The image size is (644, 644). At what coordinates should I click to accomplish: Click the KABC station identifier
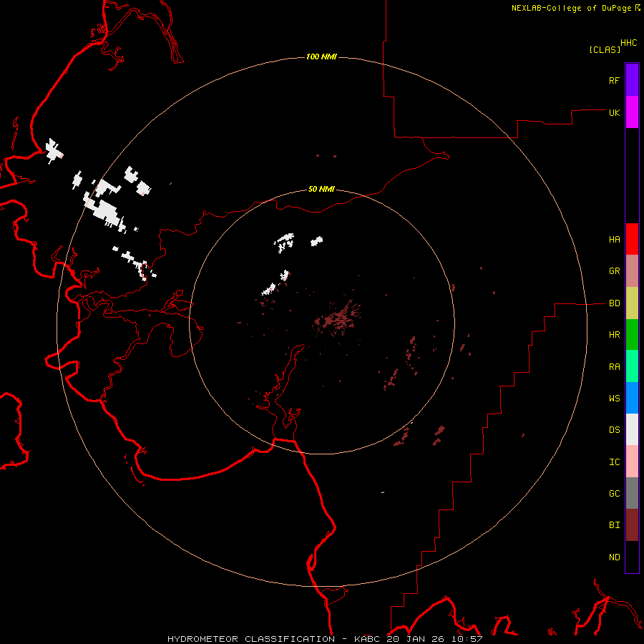(x=368, y=639)
